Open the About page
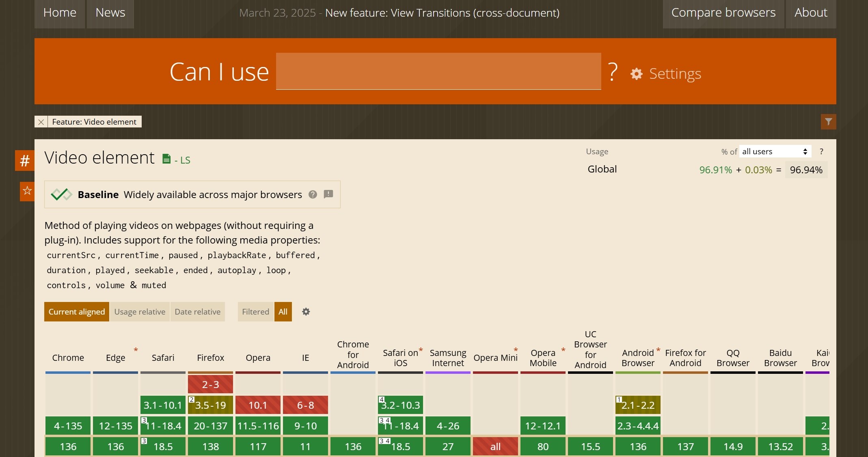 pyautogui.click(x=811, y=13)
